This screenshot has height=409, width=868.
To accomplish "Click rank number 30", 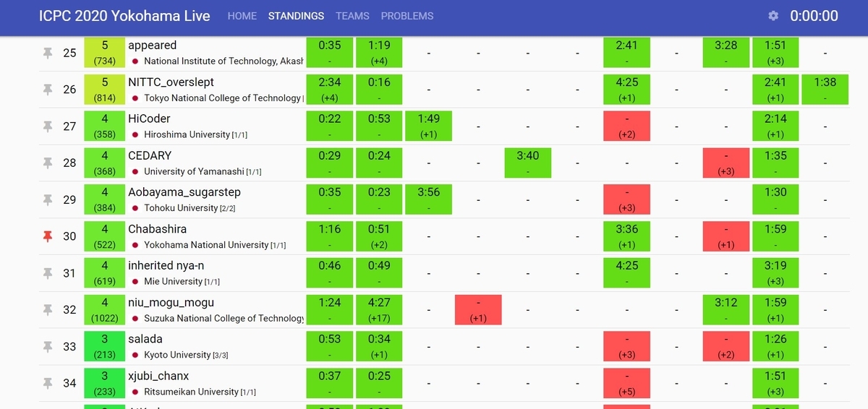I will (x=69, y=237).
